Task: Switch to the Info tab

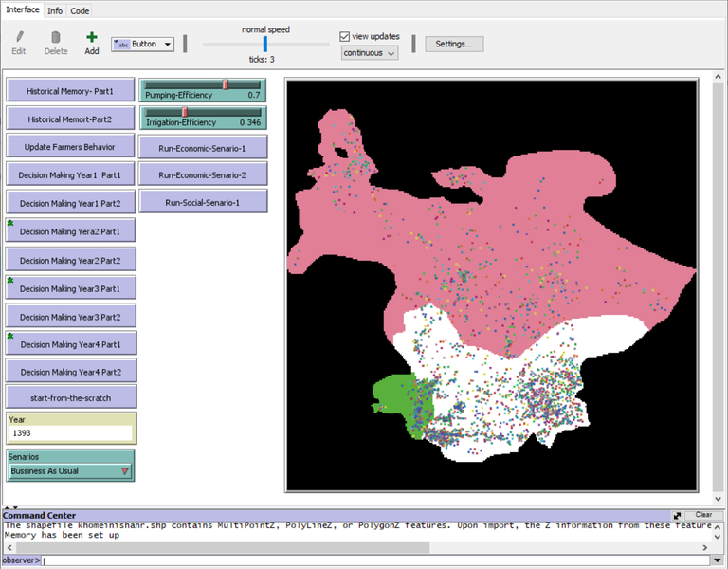Action: coord(55,9)
